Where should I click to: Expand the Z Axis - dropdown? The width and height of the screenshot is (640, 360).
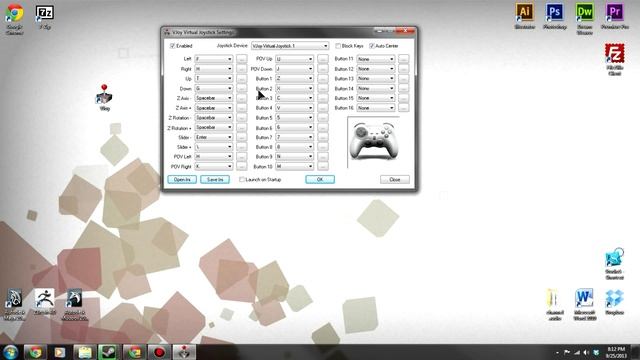[213, 98]
